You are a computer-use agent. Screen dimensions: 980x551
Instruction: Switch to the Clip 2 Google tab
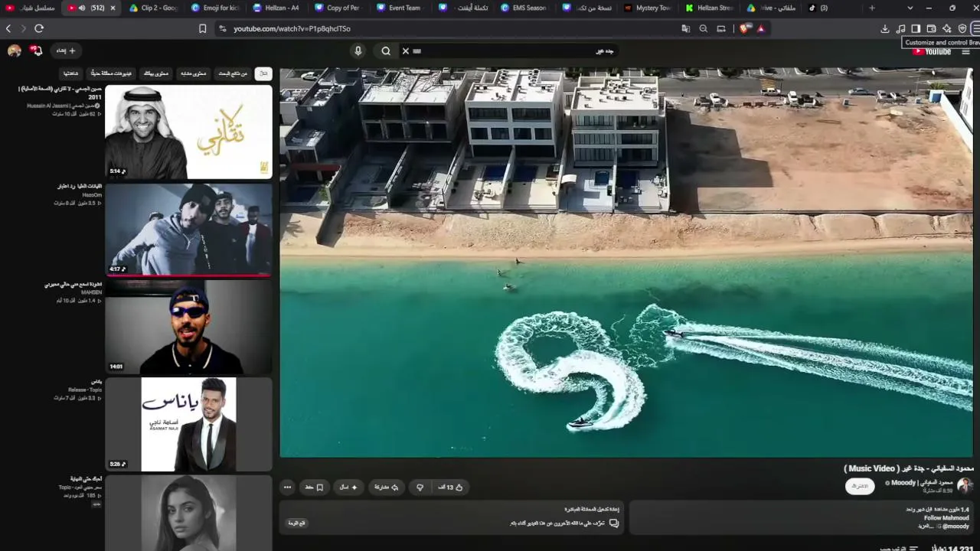coord(153,8)
